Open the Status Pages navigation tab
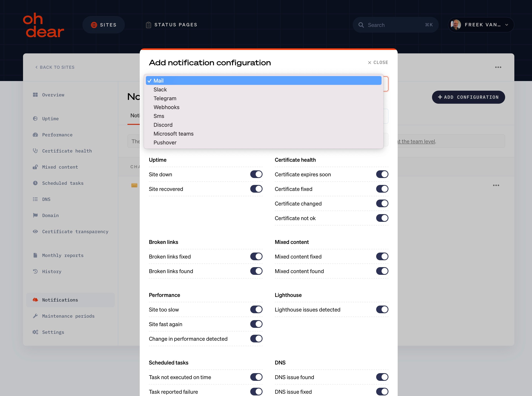 172,25
